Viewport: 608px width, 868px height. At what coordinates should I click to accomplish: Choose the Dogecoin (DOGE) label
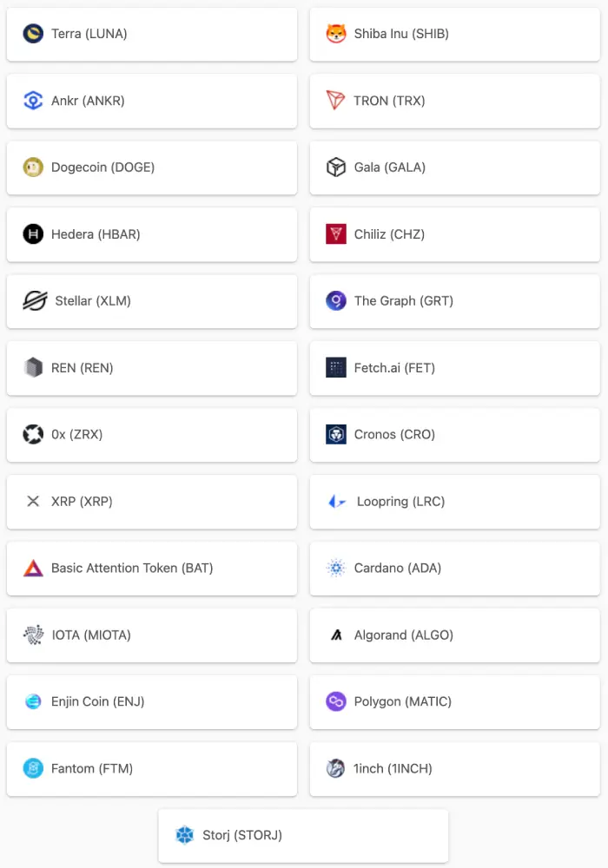pyautogui.click(x=103, y=168)
